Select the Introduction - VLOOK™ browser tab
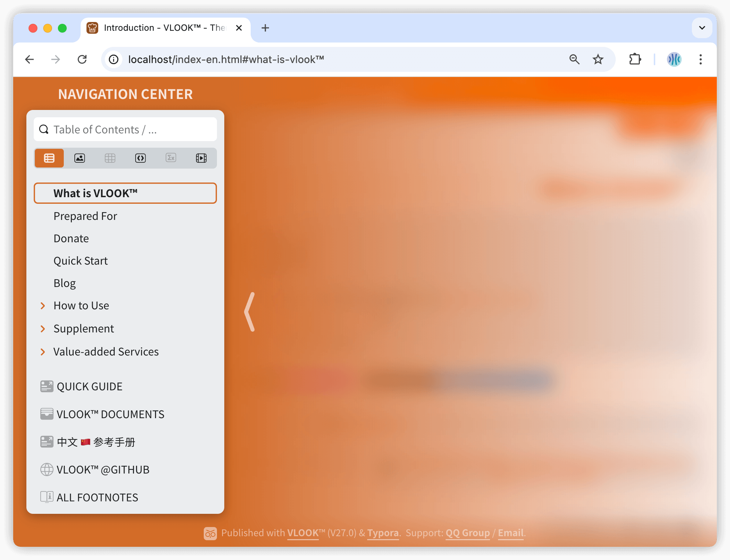Viewport: 730px width, 560px height. [x=166, y=28]
